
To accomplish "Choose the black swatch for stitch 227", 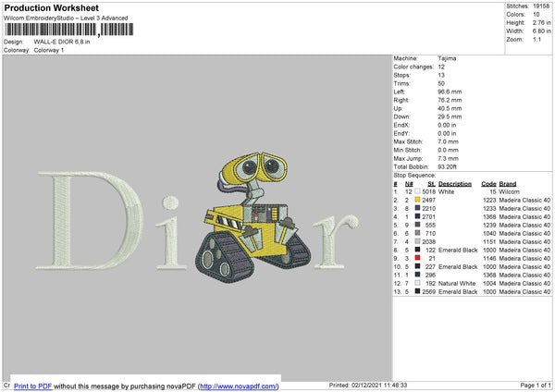I will [418, 266].
